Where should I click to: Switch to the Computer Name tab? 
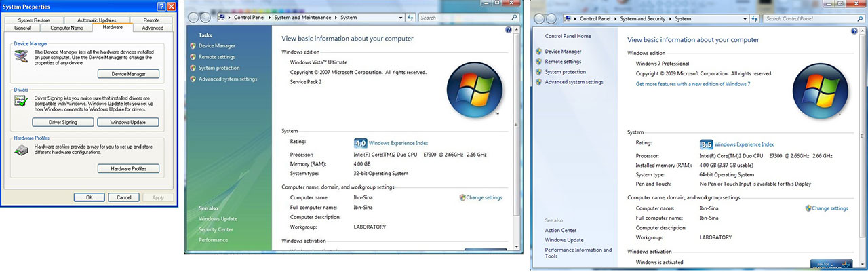click(x=67, y=28)
